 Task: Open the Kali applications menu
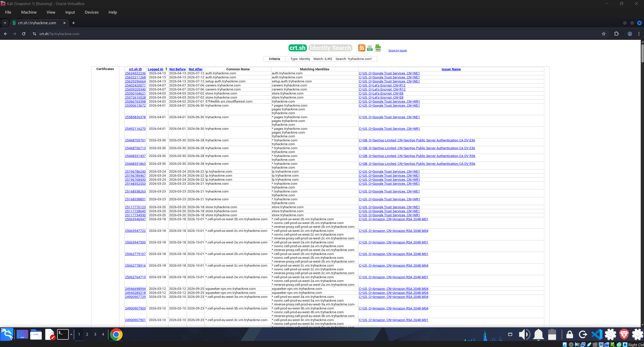7,334
